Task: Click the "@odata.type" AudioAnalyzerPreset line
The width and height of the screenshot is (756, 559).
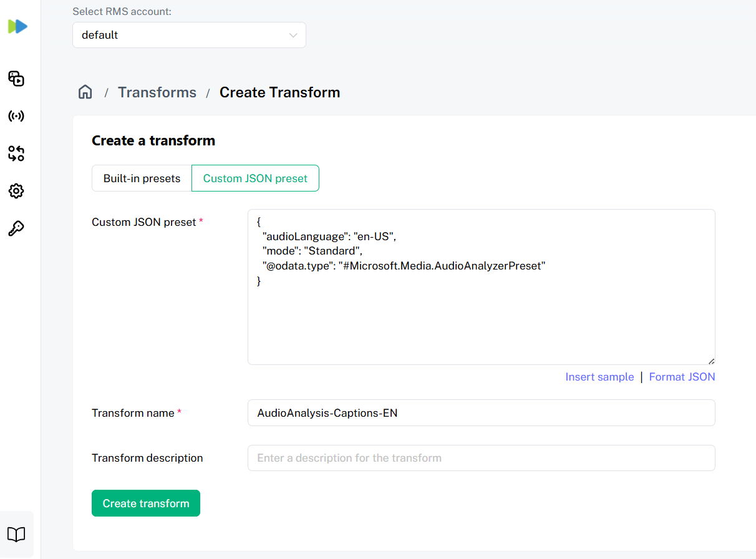Action: pos(404,266)
